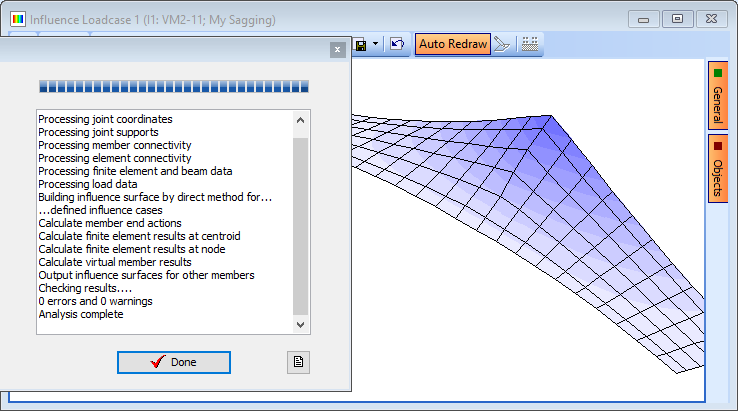Screen dimensions: 738x411
Task: Close the analysis progress dialog
Action: (x=337, y=49)
